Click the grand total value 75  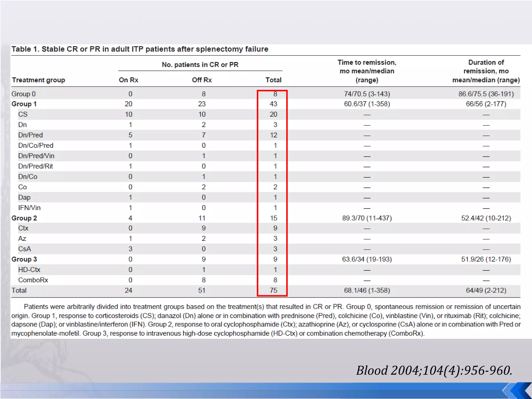click(273, 290)
